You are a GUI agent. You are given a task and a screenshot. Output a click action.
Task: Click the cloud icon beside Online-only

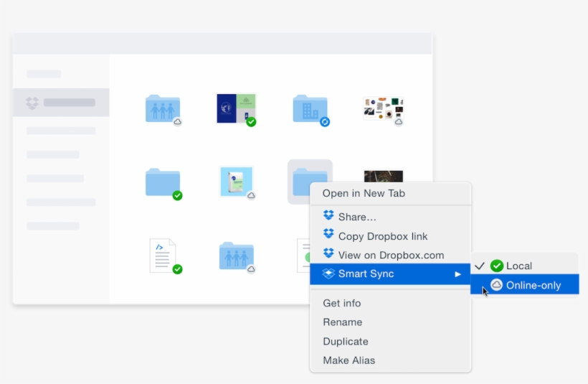coord(496,284)
